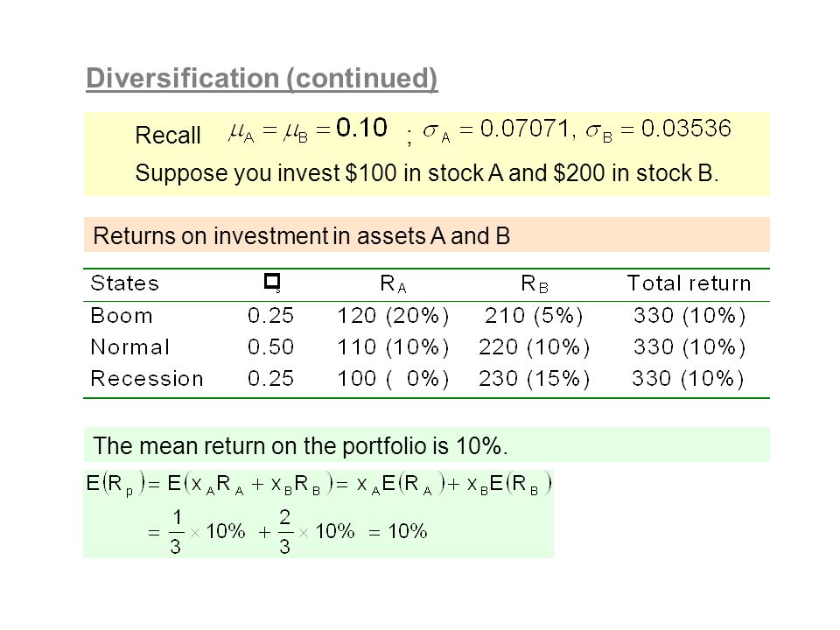This screenshot has height=630, width=840.
Task: Select the States column header
Action: pyautogui.click(x=125, y=283)
